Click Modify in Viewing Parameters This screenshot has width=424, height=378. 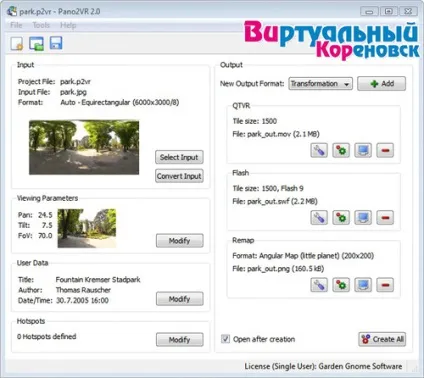(x=180, y=241)
